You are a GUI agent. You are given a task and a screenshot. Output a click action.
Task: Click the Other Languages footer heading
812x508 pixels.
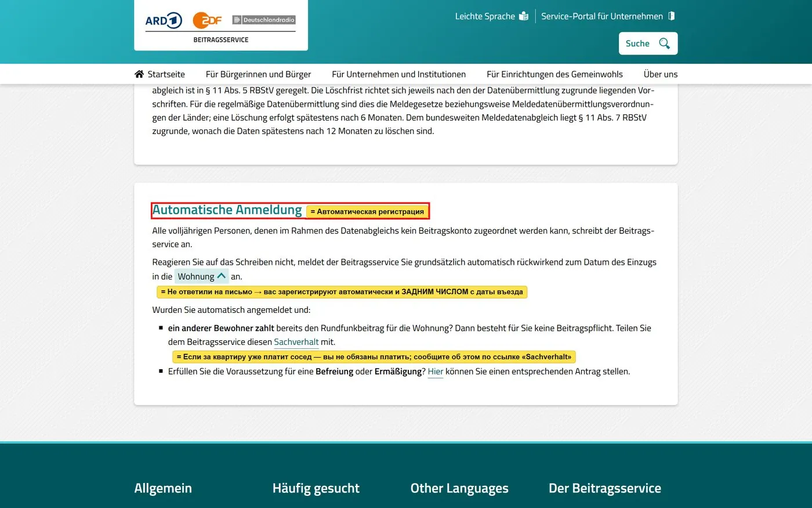459,488
